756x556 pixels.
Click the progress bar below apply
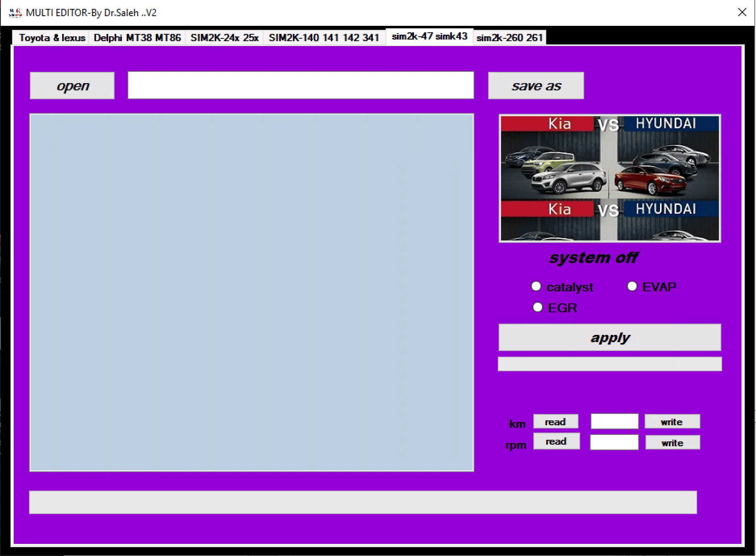tap(610, 364)
